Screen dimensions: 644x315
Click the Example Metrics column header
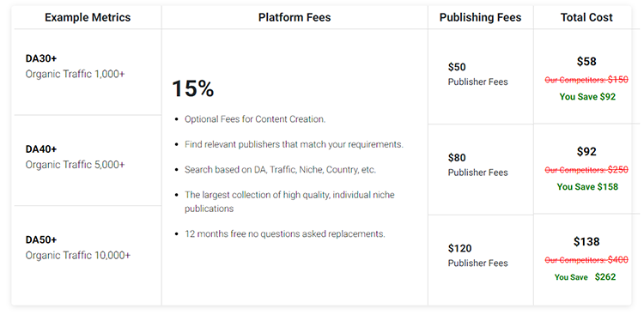coord(88,18)
